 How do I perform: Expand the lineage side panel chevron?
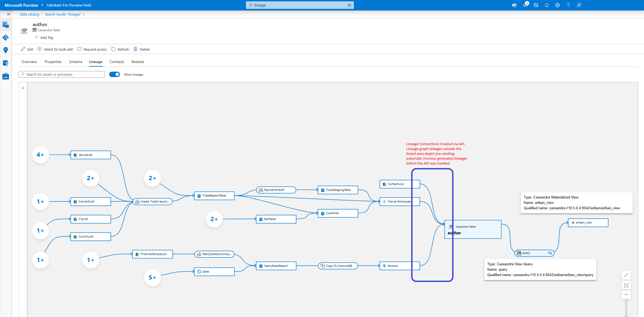pos(23,88)
